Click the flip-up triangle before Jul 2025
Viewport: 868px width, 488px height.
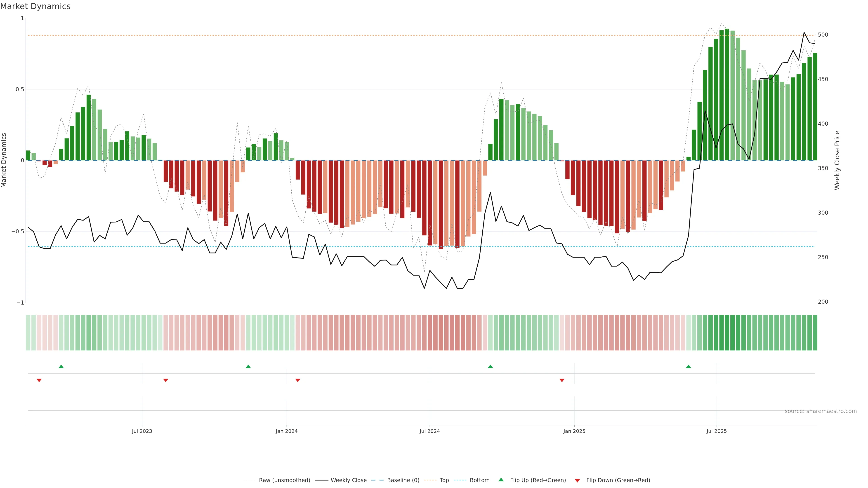tap(688, 366)
